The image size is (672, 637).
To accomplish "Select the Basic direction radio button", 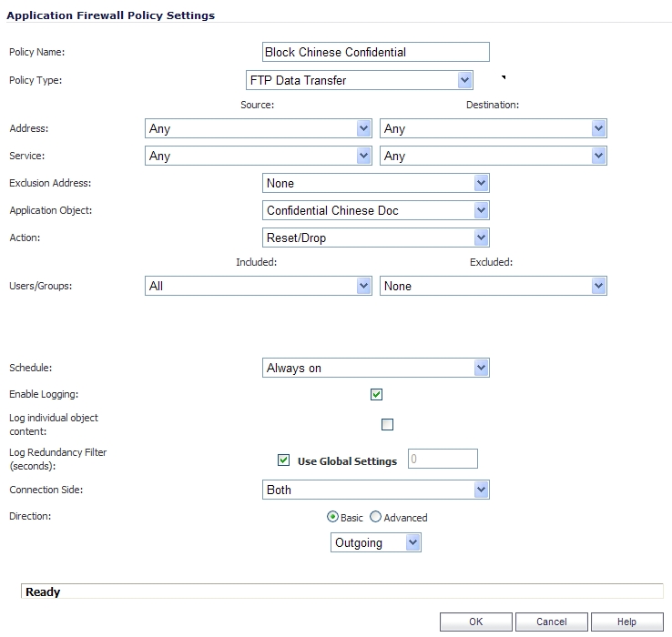I will pos(332,517).
